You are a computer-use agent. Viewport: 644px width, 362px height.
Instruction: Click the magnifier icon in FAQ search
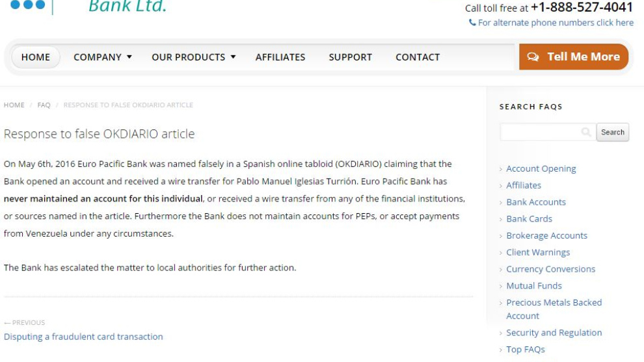click(587, 133)
